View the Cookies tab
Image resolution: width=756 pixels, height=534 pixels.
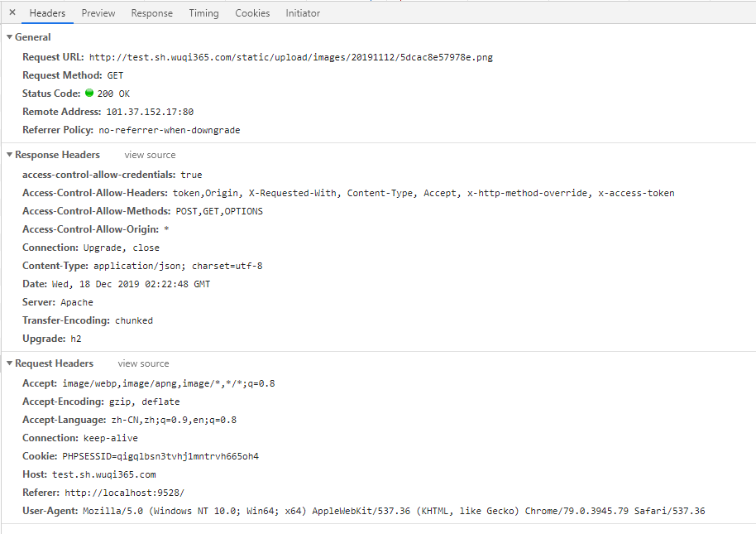[252, 12]
